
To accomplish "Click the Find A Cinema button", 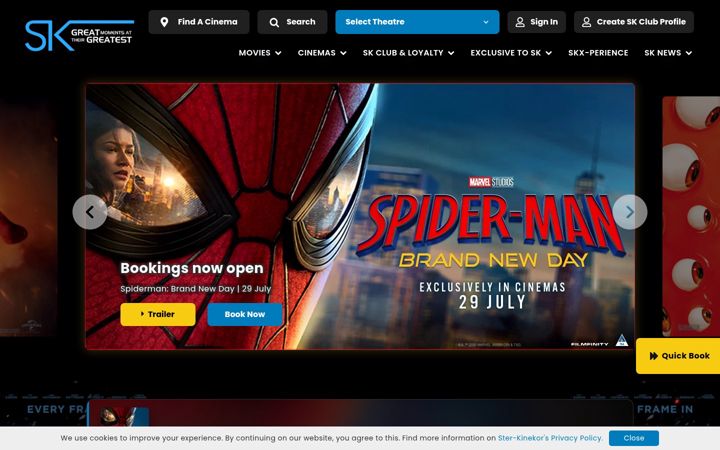I will pyautogui.click(x=199, y=22).
